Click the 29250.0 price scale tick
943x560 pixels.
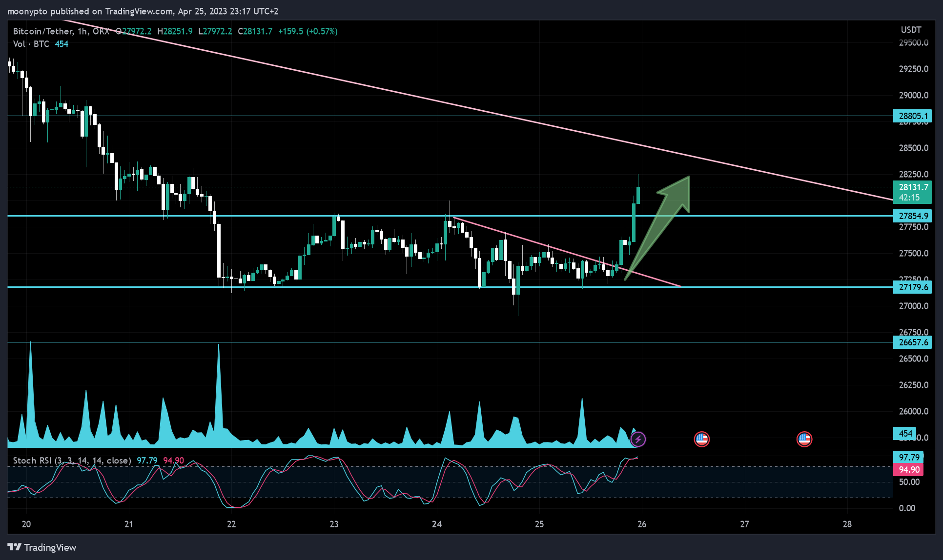tap(913, 69)
